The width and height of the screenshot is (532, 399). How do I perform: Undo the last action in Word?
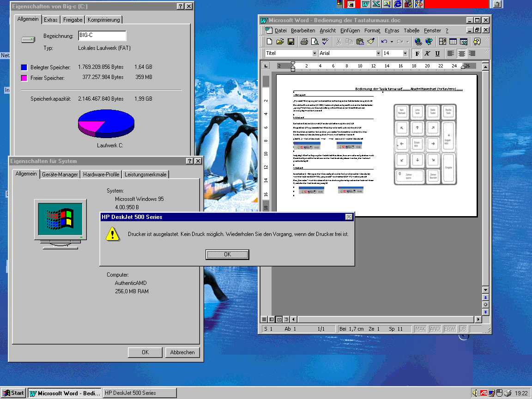(384, 42)
